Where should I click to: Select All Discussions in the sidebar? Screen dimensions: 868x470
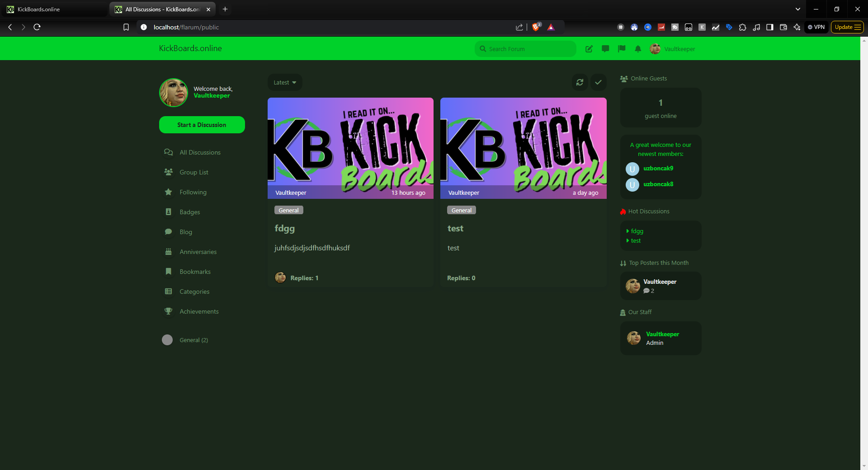(x=200, y=152)
